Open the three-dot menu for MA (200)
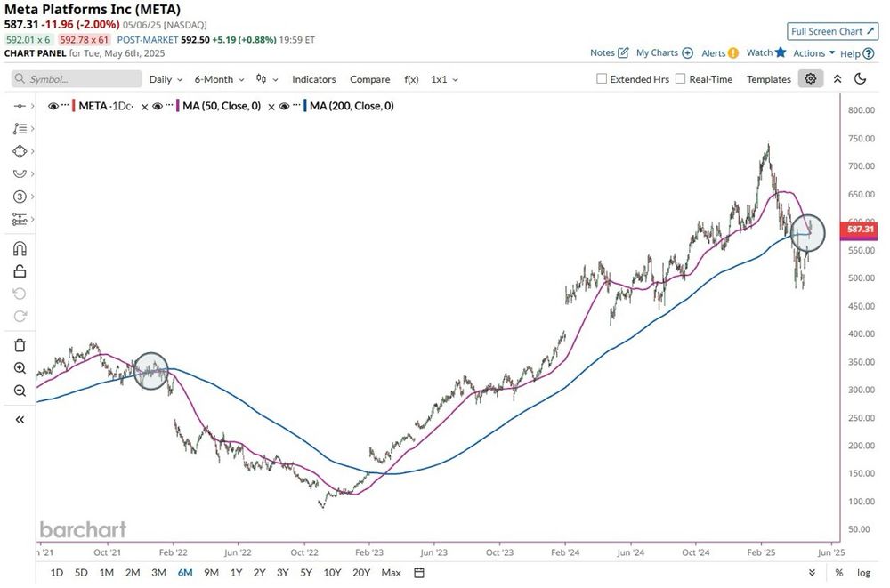Image resolution: width=890 pixels, height=588 pixels. pyautogui.click(x=295, y=106)
